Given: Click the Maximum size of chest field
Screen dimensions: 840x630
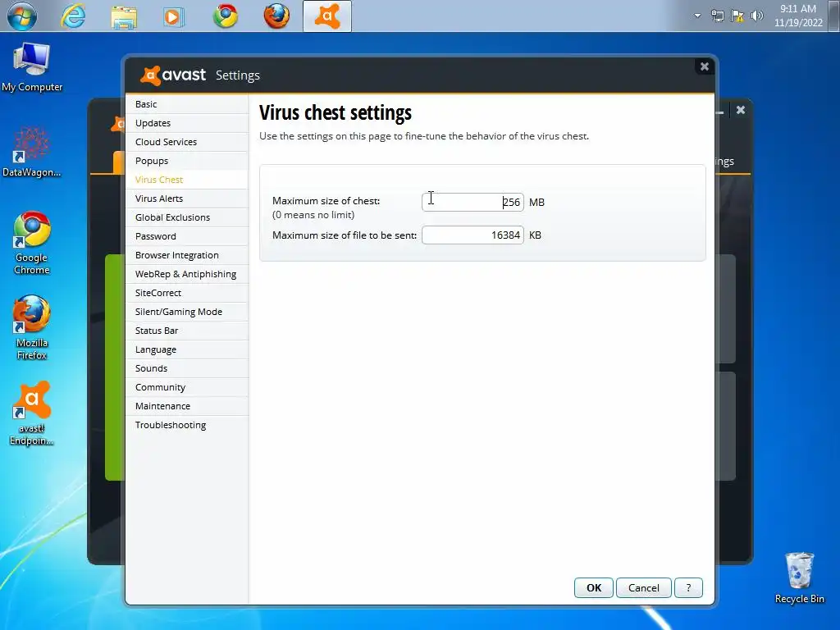Looking at the screenshot, I should 472,202.
